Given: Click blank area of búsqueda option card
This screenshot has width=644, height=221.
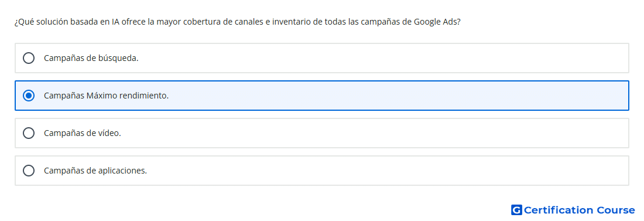Looking at the screenshot, I should [x=382, y=58].
